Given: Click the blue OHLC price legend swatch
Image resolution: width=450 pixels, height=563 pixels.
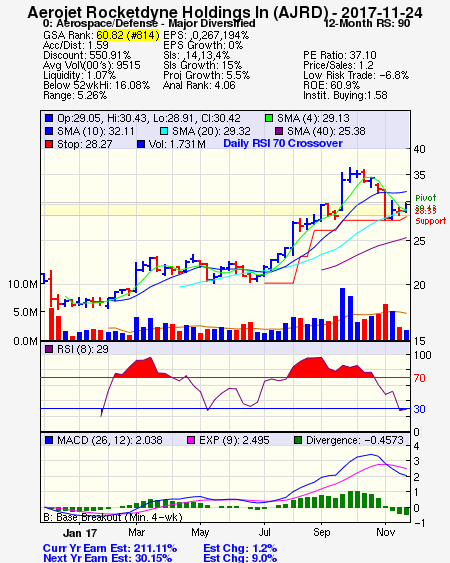Looking at the screenshot, I should pos(49,118).
